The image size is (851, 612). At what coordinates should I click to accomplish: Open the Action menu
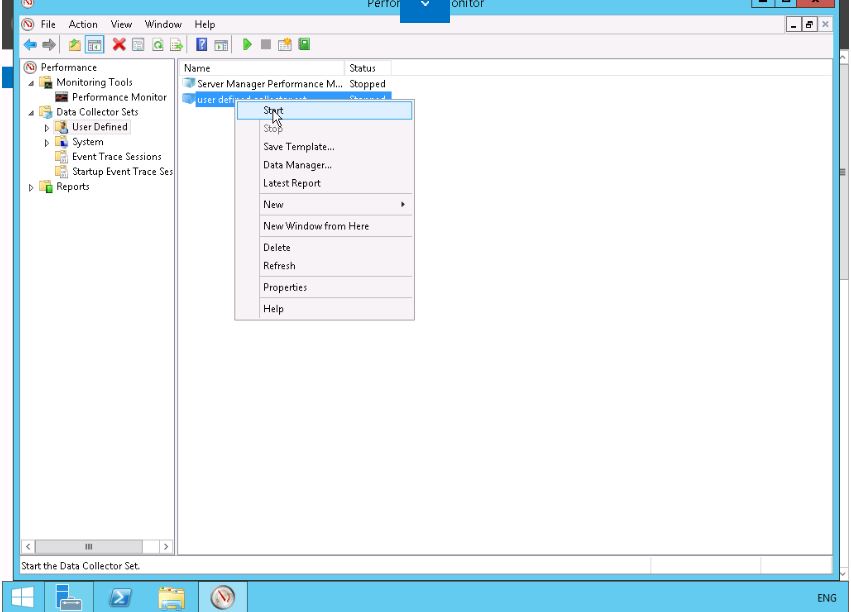(x=83, y=24)
